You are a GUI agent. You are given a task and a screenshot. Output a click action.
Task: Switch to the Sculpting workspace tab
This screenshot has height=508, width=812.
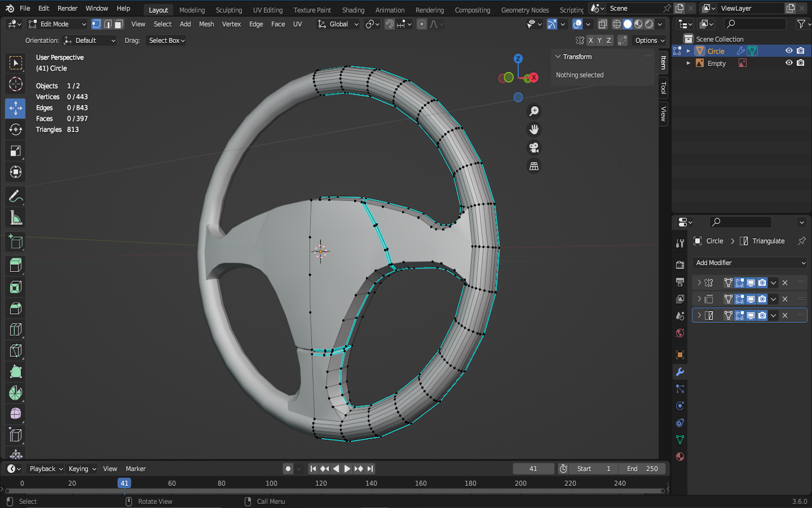pos(228,10)
